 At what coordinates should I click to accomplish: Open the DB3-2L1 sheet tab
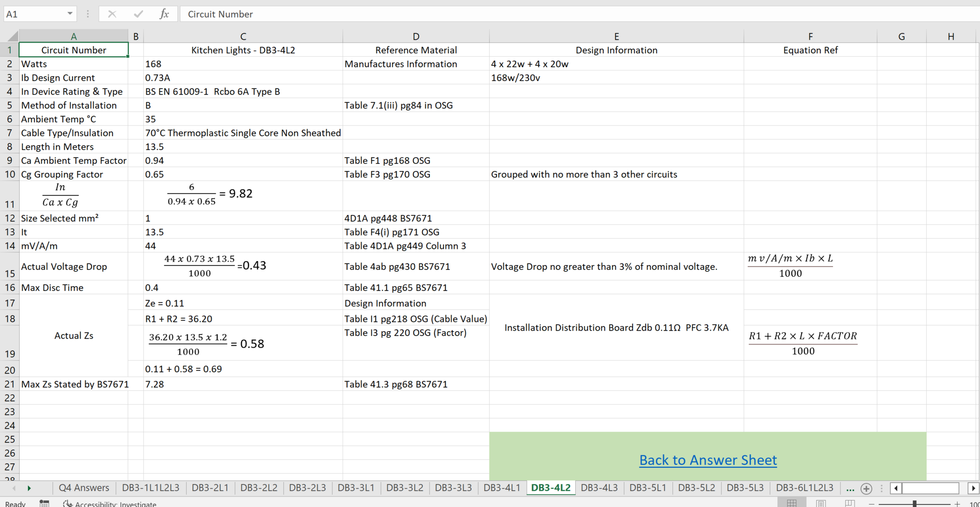[210, 488]
